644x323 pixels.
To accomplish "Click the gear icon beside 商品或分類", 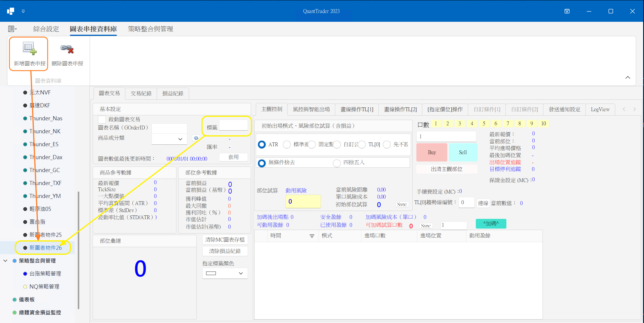I will 196,138.
